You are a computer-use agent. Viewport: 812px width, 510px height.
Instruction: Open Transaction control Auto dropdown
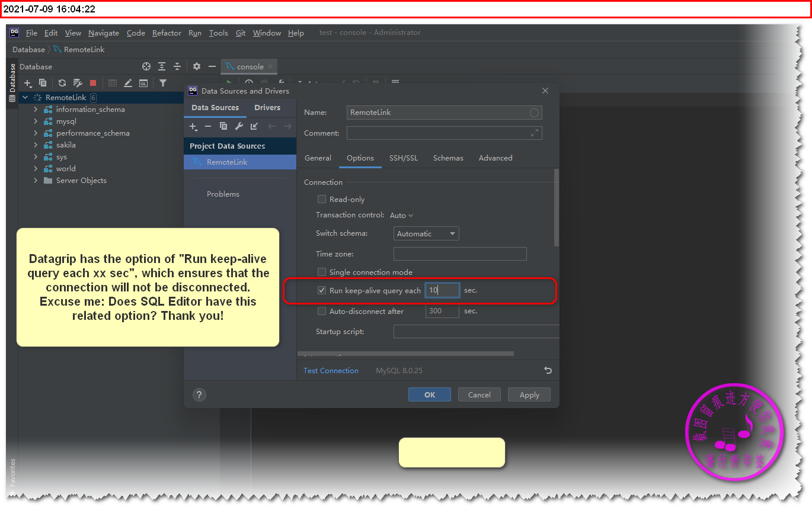(x=402, y=216)
